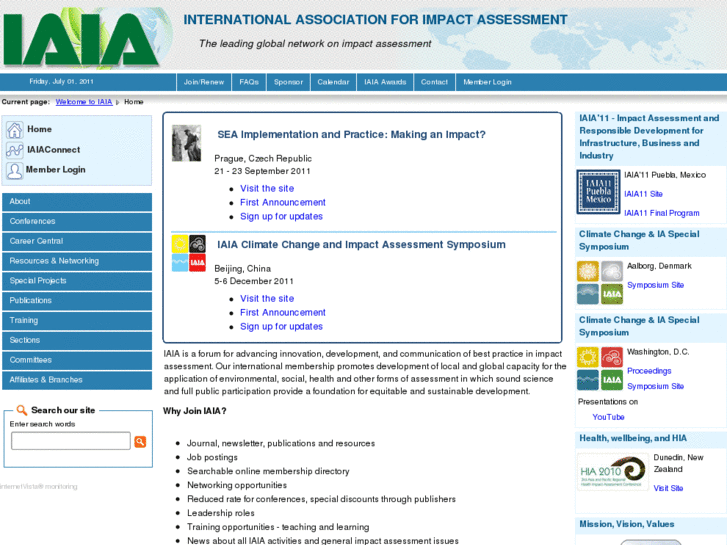
Task: Open the IAIA11 Final Program link
Action: click(662, 213)
